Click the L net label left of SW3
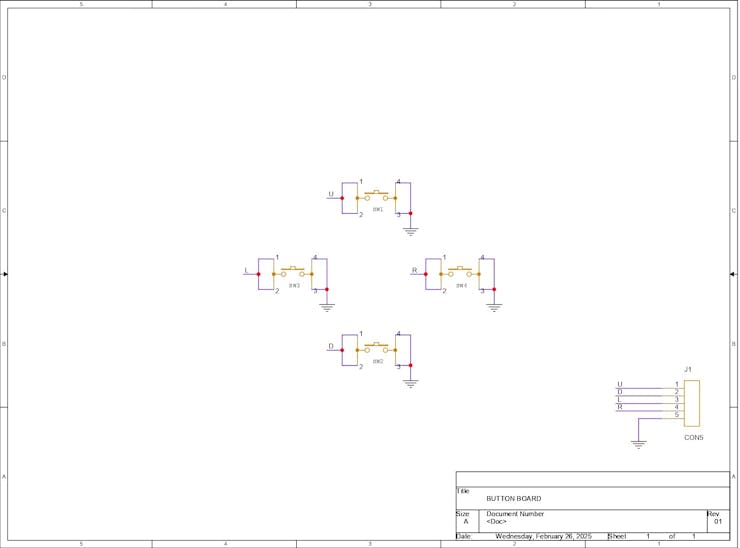This screenshot has width=740, height=548. 246,270
